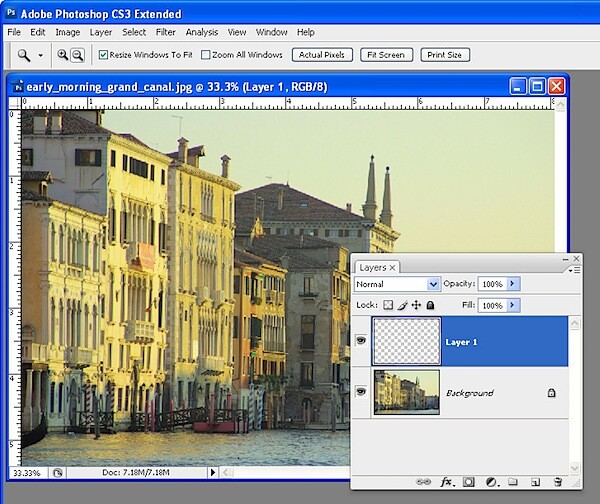Image resolution: width=600 pixels, height=504 pixels.
Task: Enable lock transparent pixels
Action: (388, 305)
